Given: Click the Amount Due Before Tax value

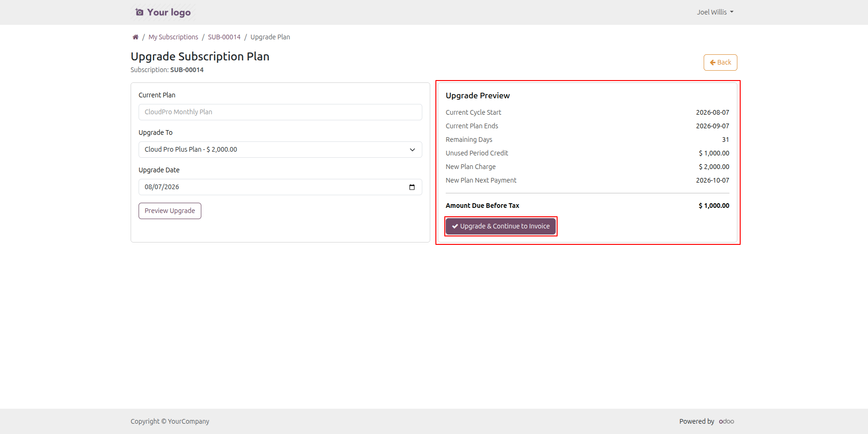Looking at the screenshot, I should pos(714,206).
